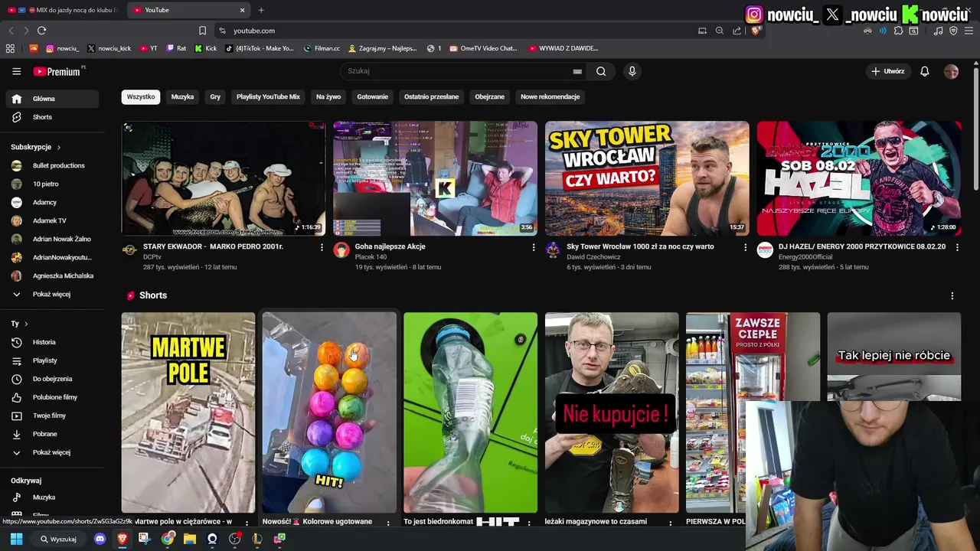This screenshot has width=980, height=551.
Task: Select the Ostatnio przesłane chip
Action: (x=432, y=97)
